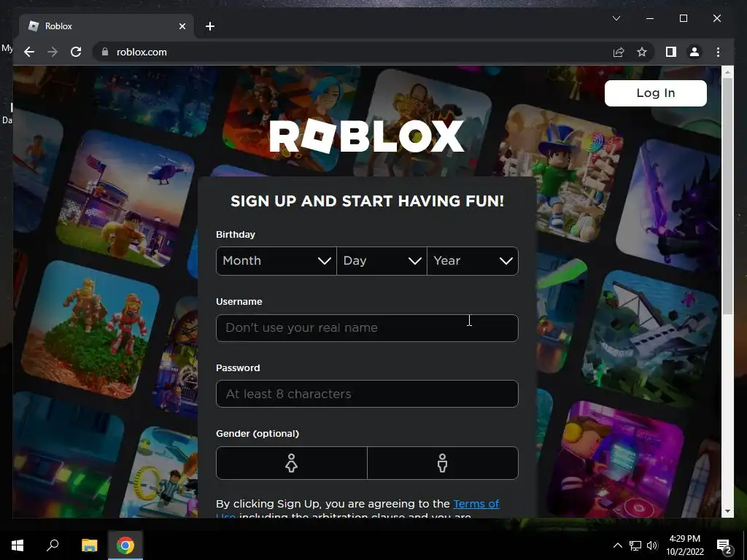Viewport: 747px width, 560px height.
Task: Select the male gender option
Action: coord(443,463)
